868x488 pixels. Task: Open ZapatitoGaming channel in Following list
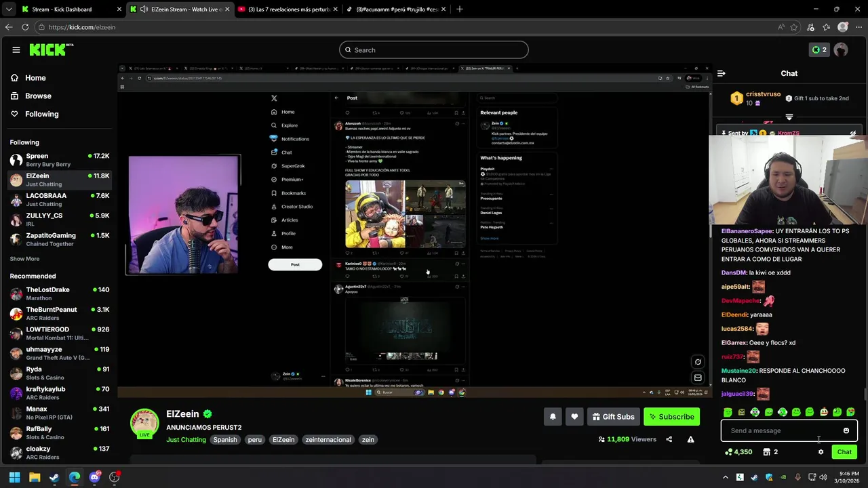click(60, 239)
